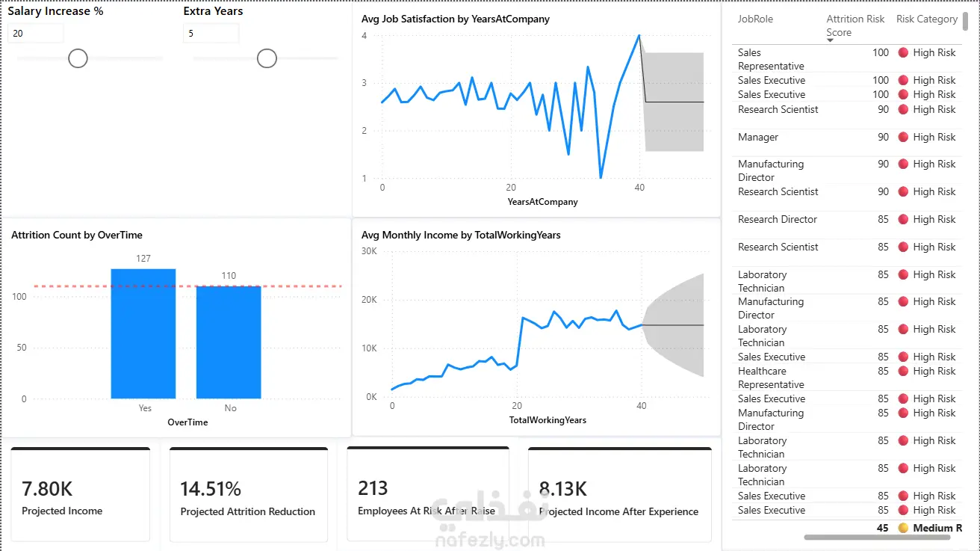
Task: Click the Salary Increase % value box
Action: (36, 34)
